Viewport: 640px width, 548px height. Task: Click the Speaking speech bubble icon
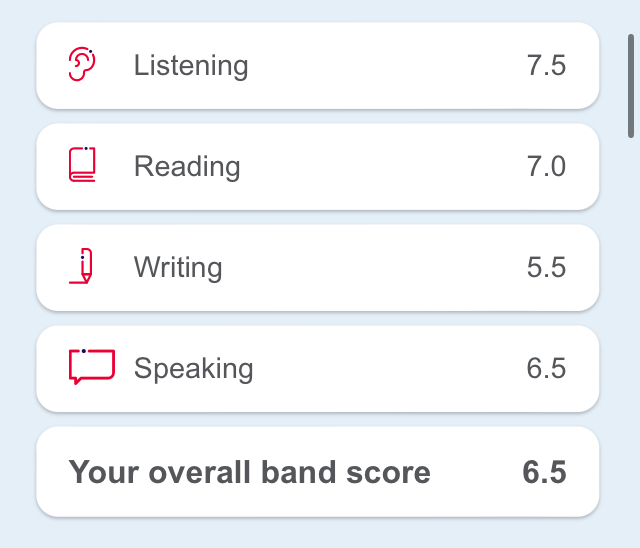pos(92,366)
